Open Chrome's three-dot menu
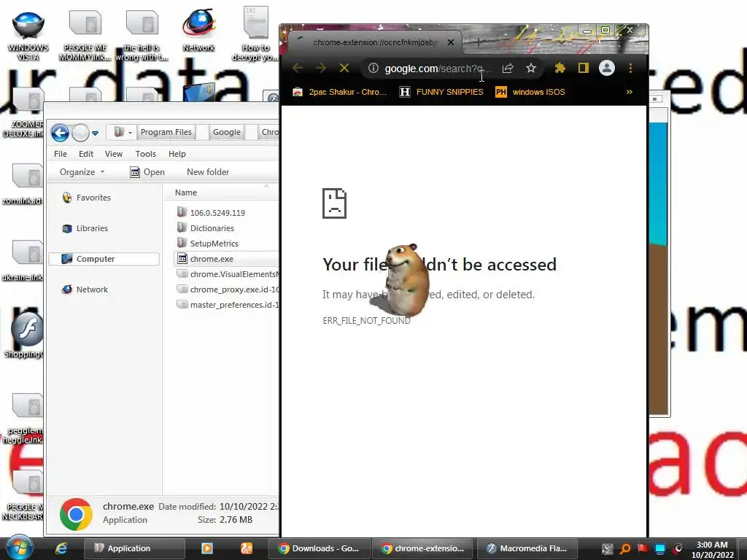The width and height of the screenshot is (747, 560). pos(630,68)
